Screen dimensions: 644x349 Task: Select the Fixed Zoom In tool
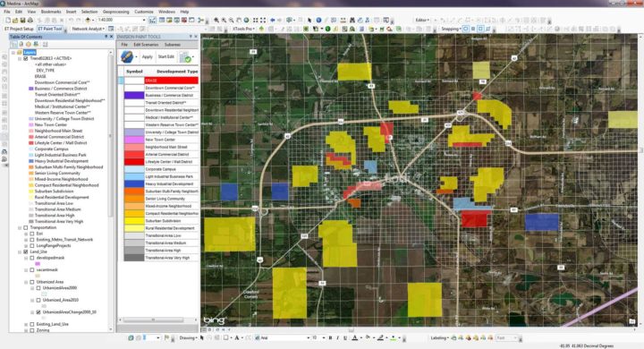(x=256, y=20)
